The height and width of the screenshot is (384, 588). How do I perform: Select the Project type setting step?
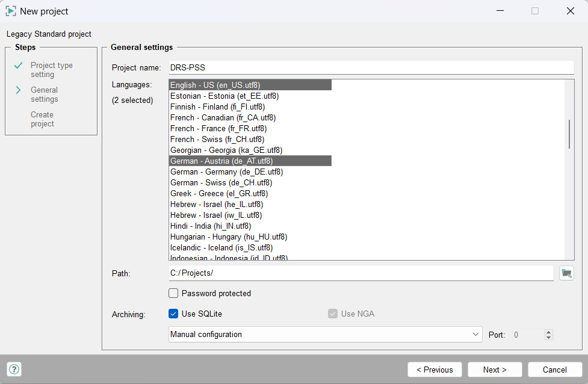51,70
